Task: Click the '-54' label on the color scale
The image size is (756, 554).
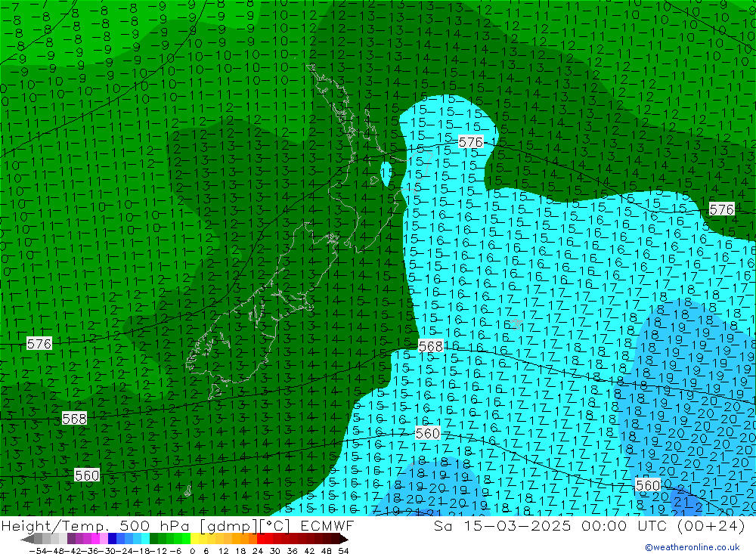Action: [38, 551]
